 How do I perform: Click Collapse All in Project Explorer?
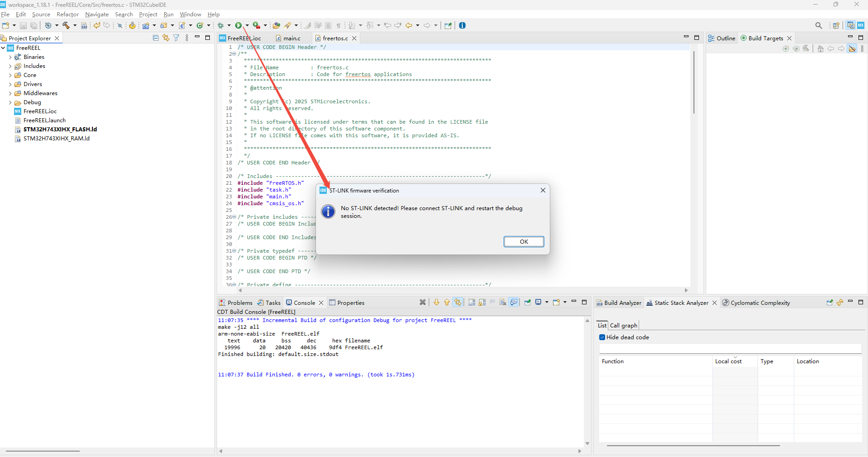(156, 38)
